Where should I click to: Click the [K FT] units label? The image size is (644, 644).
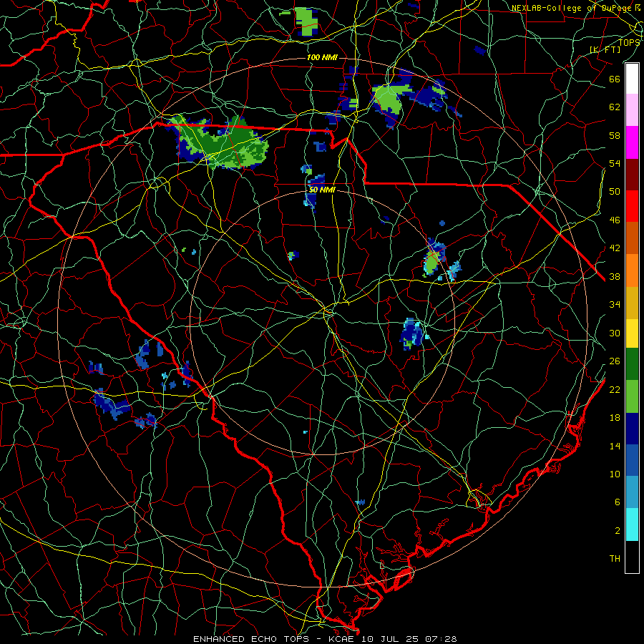pyautogui.click(x=605, y=49)
